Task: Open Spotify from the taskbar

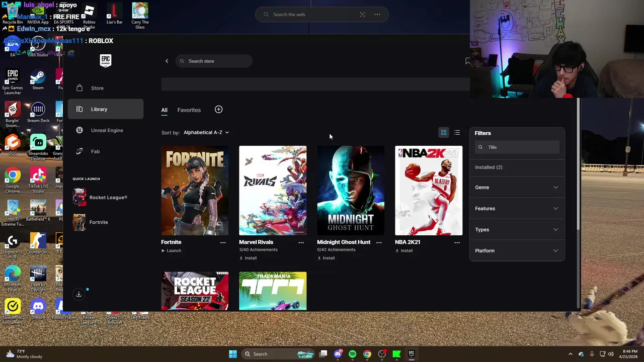Action: (352, 354)
